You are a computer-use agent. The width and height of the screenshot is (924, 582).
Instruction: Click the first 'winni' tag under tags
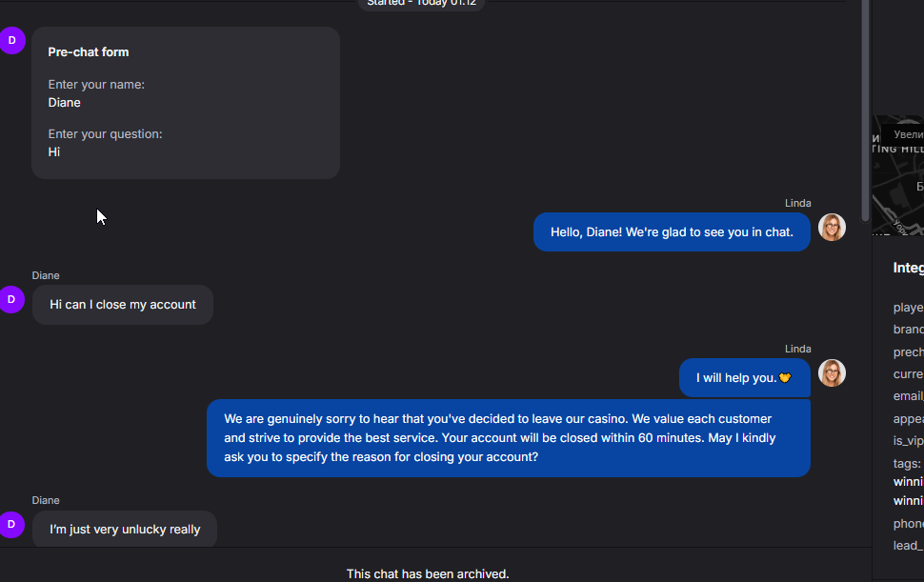coord(908,482)
